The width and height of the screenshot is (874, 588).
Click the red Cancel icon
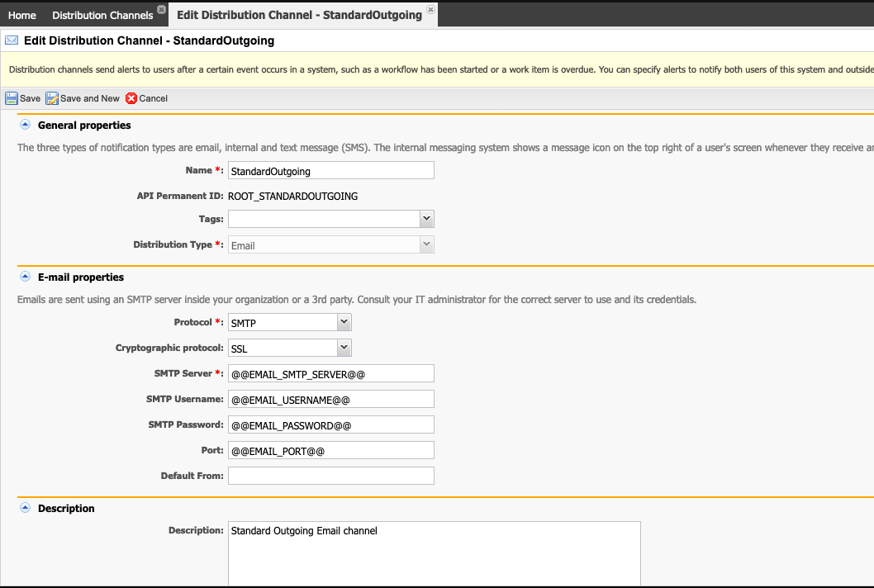(131, 98)
